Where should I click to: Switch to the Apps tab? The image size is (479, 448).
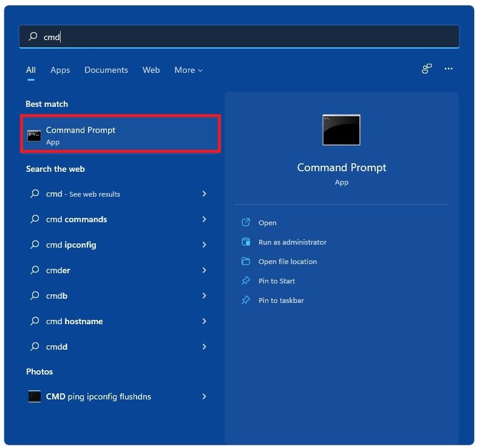(x=60, y=70)
